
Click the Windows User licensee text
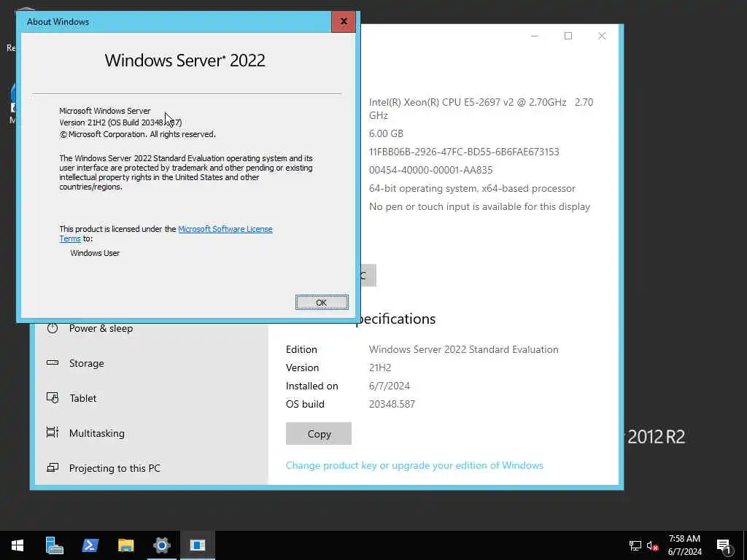pyautogui.click(x=95, y=253)
